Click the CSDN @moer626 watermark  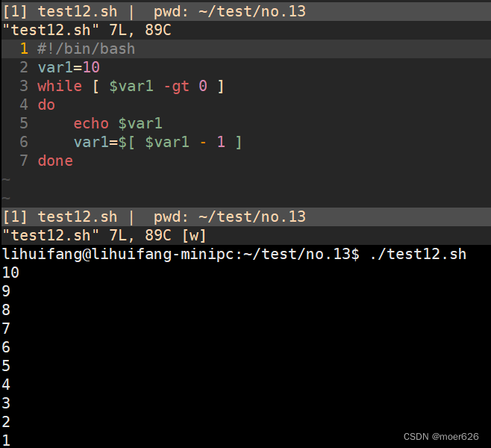[x=442, y=436]
